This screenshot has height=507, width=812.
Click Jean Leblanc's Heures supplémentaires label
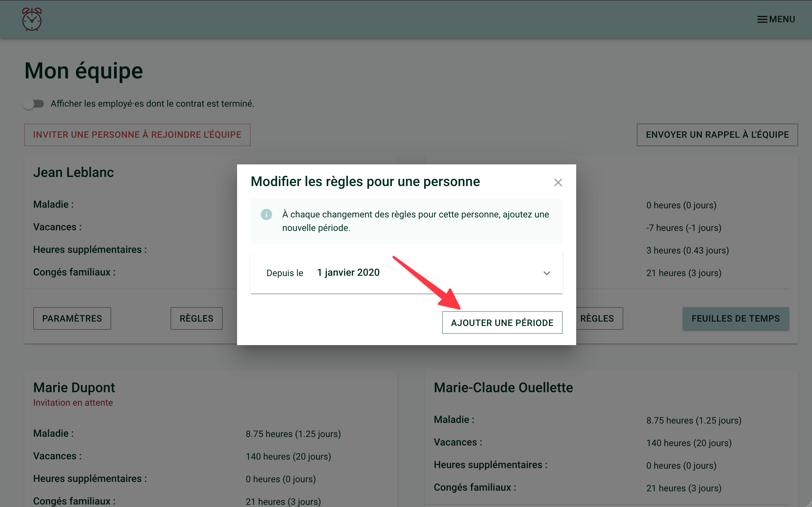click(x=90, y=250)
